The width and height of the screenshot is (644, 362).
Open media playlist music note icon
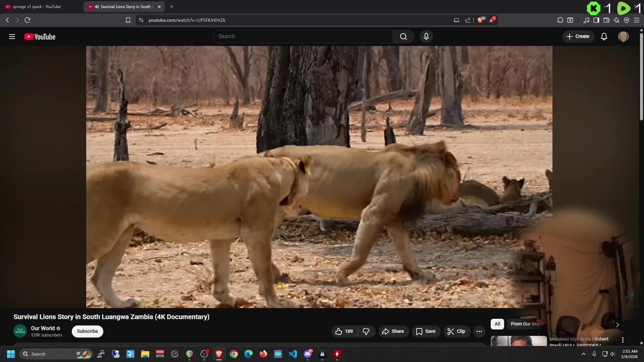tap(586, 20)
